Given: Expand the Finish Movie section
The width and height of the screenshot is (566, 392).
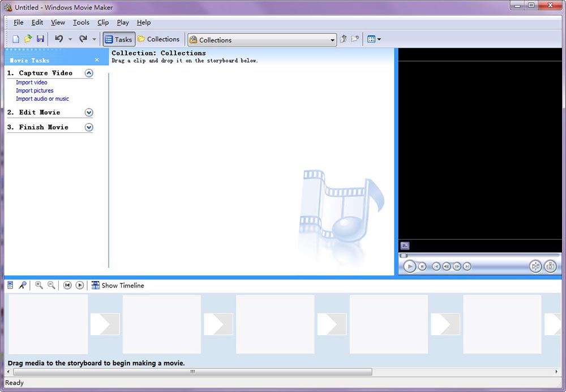Looking at the screenshot, I should 89,127.
